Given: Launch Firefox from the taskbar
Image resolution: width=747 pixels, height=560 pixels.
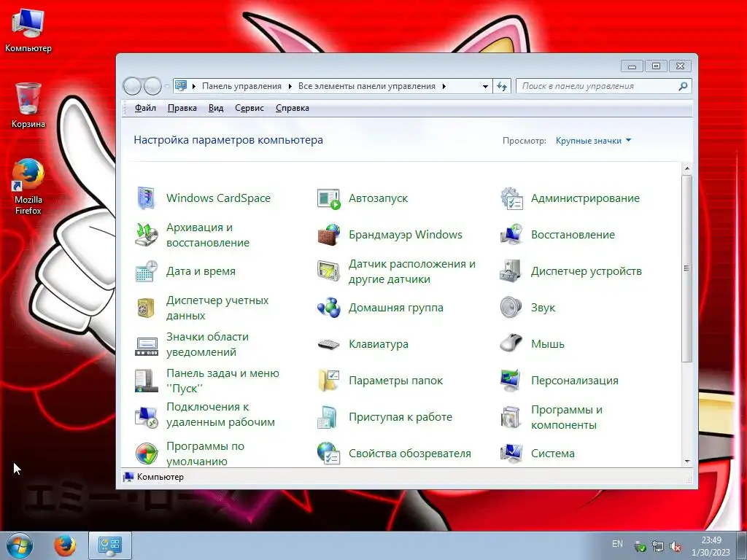Looking at the screenshot, I should (x=65, y=545).
